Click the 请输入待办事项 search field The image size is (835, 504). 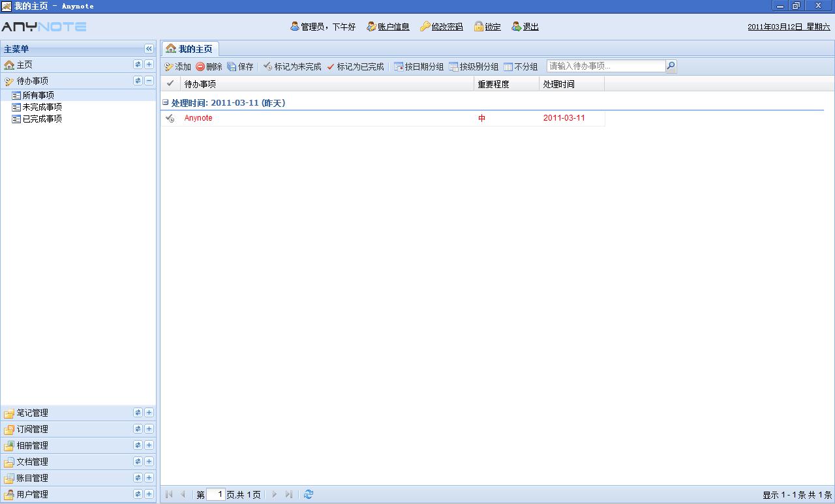pos(606,66)
